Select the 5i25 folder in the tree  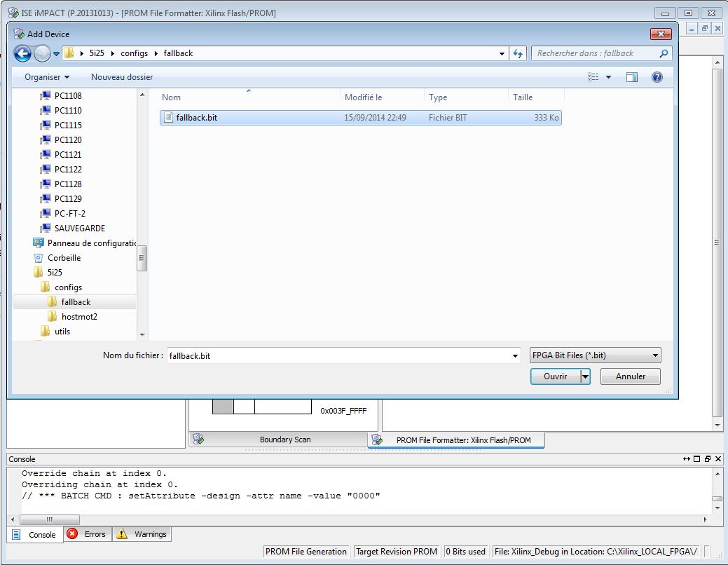point(55,272)
